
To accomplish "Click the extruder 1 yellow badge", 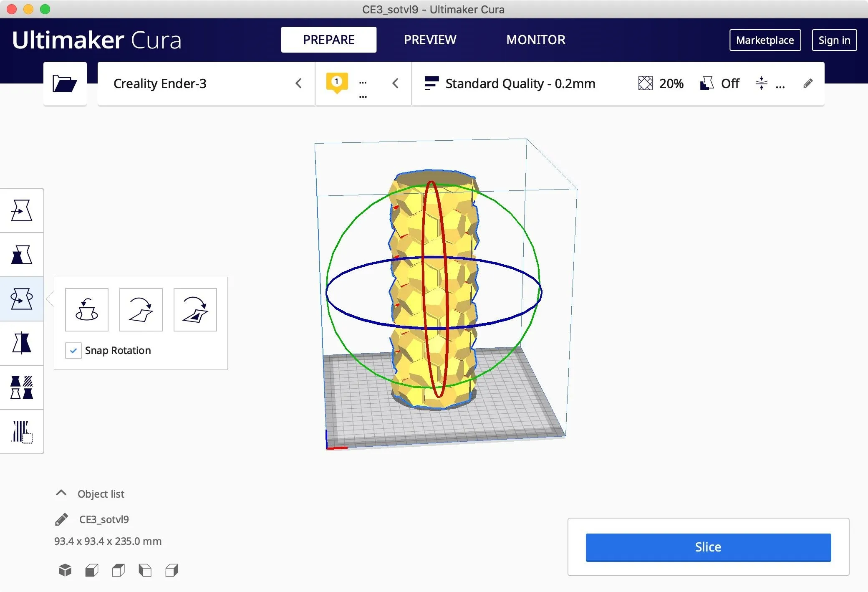I will (x=337, y=83).
